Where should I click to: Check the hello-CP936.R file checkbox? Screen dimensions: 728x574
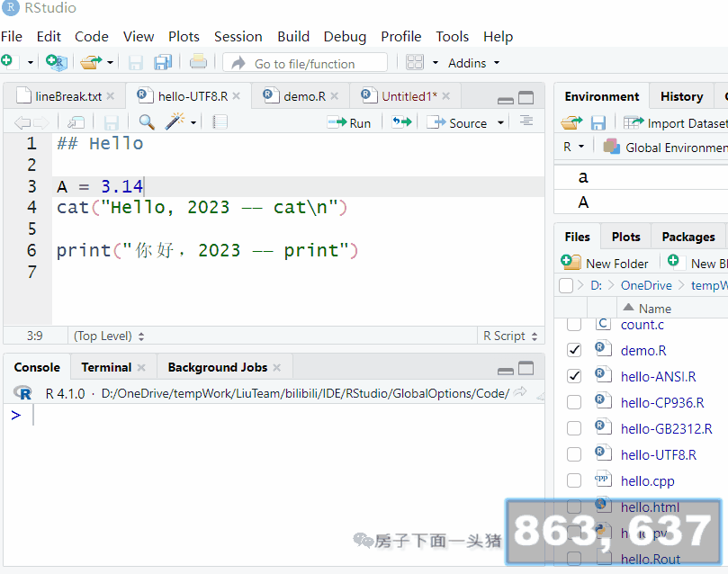click(573, 402)
